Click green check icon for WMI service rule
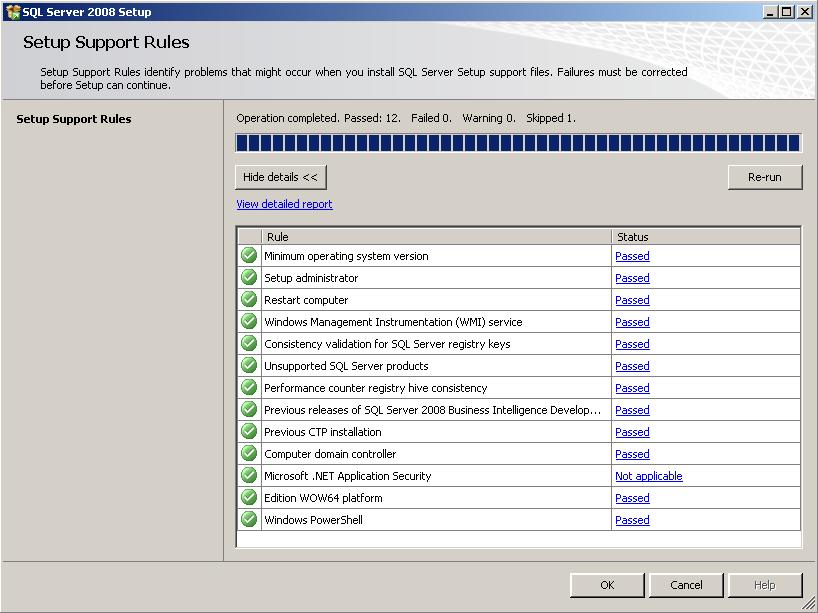The image size is (818, 613). [249, 321]
